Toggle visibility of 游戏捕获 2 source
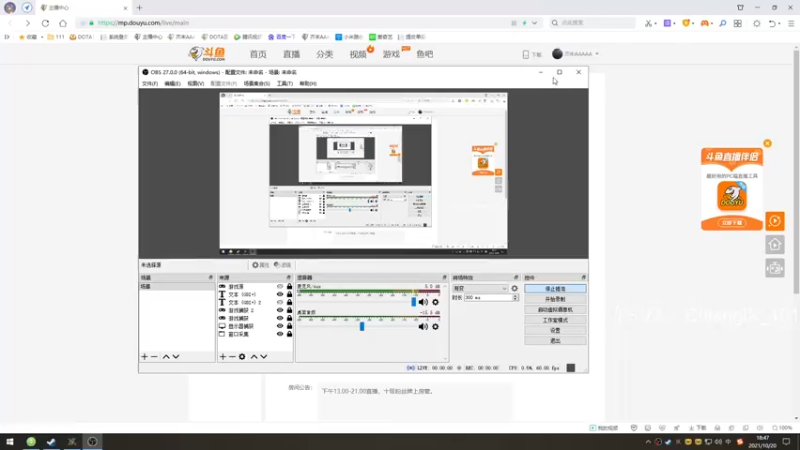This screenshot has height=450, width=800. pyautogui.click(x=280, y=310)
